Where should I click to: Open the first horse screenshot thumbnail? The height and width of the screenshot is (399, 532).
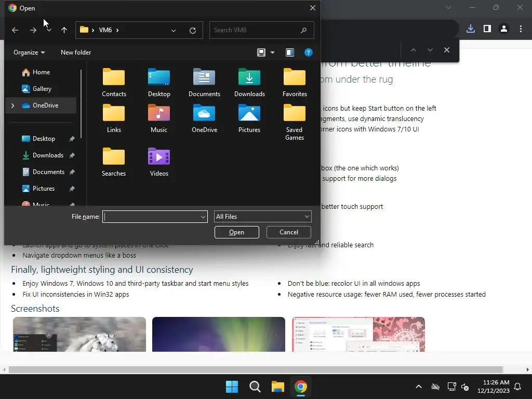(x=79, y=334)
